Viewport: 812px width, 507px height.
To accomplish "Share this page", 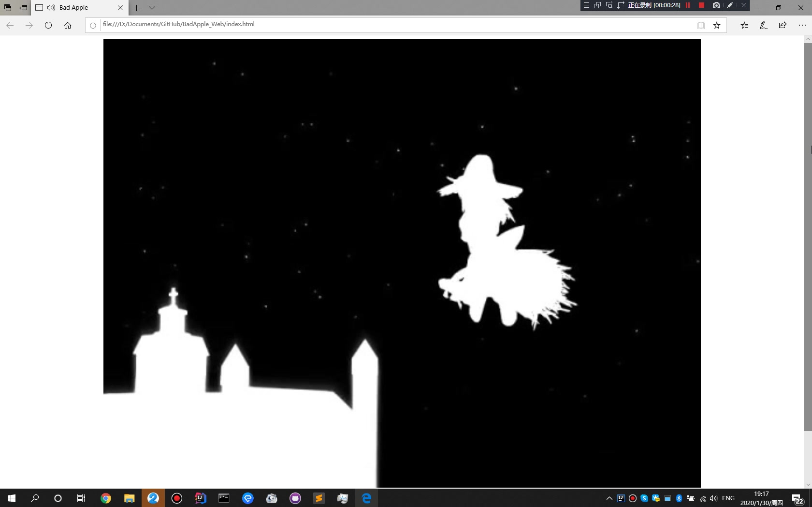I will [783, 25].
